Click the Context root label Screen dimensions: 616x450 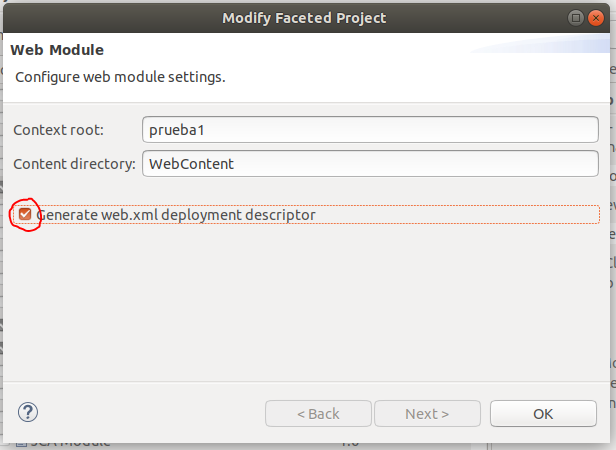(x=59, y=130)
